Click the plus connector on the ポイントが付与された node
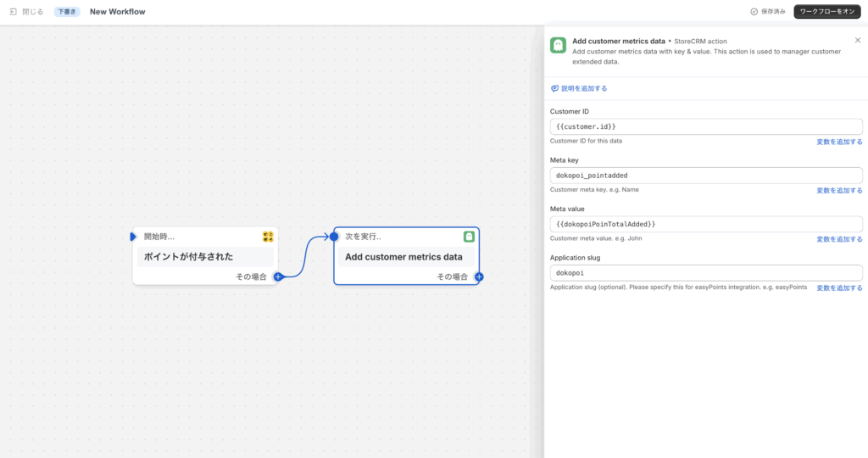This screenshot has width=868, height=458. [278, 276]
